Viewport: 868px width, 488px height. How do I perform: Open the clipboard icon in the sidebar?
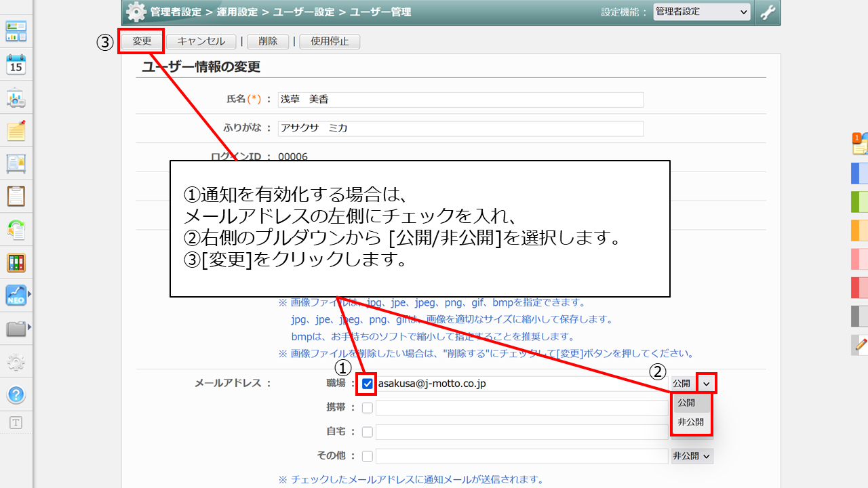(x=16, y=196)
